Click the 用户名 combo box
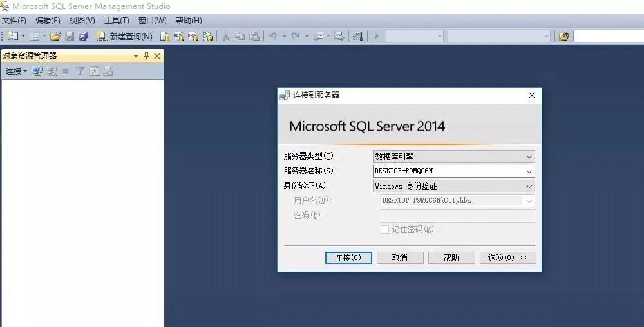Image resolution: width=644 pixels, height=327 pixels. 457,201
